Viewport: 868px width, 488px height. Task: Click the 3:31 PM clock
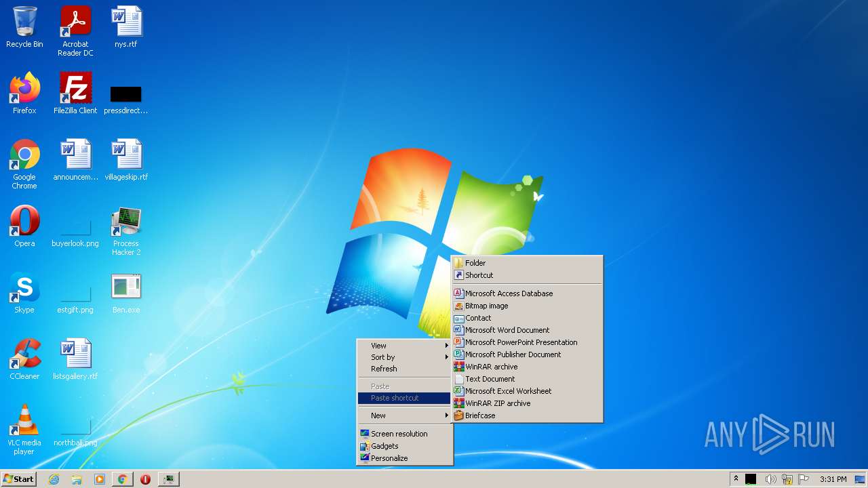pyautogui.click(x=833, y=479)
